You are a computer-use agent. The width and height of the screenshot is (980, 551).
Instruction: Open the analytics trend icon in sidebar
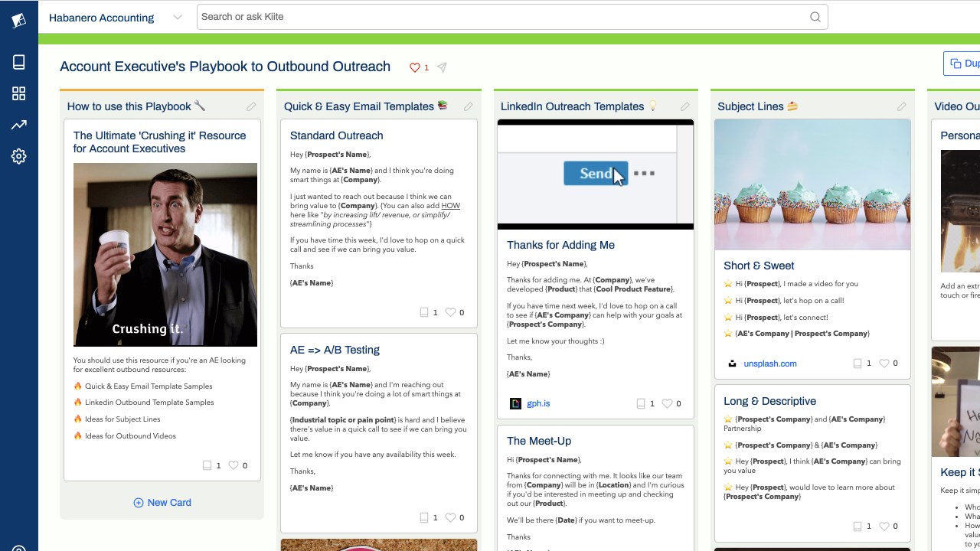point(19,125)
